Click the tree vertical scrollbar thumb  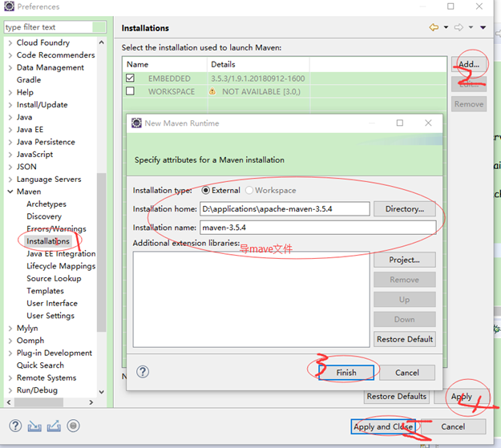tap(101, 252)
